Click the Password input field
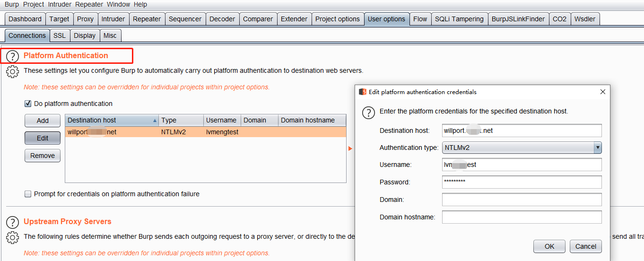This screenshot has height=261, width=644. (522, 182)
